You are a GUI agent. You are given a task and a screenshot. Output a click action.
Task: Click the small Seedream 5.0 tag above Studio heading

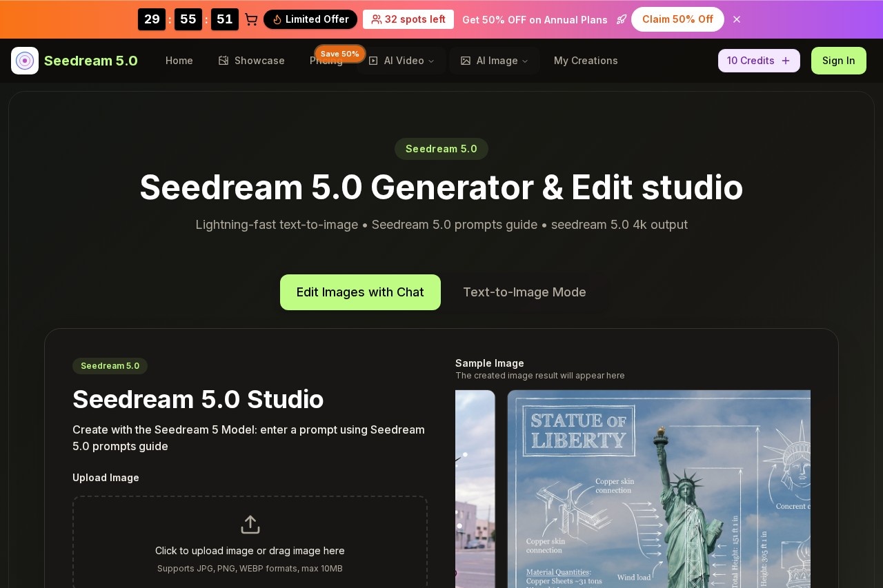point(110,366)
